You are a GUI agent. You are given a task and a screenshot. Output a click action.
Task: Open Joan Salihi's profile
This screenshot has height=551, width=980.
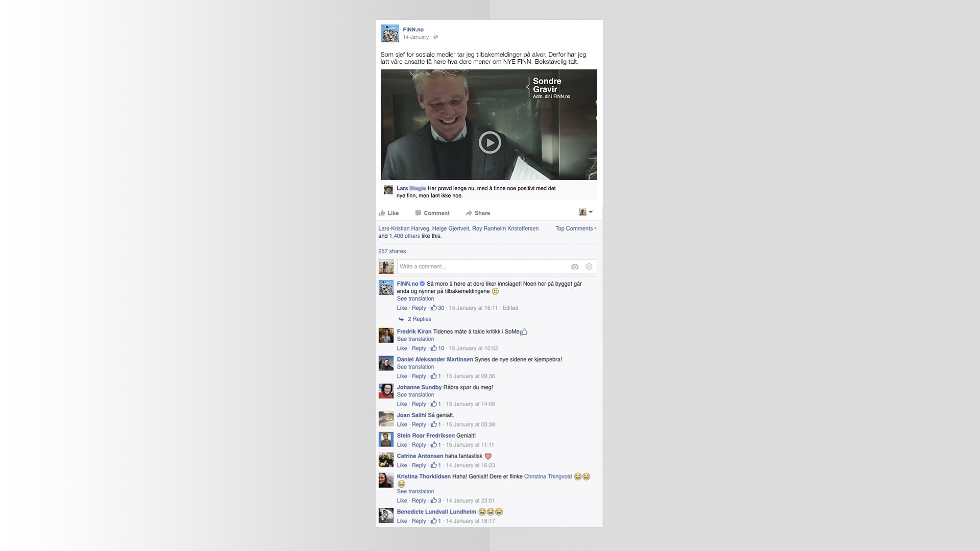pos(411,415)
